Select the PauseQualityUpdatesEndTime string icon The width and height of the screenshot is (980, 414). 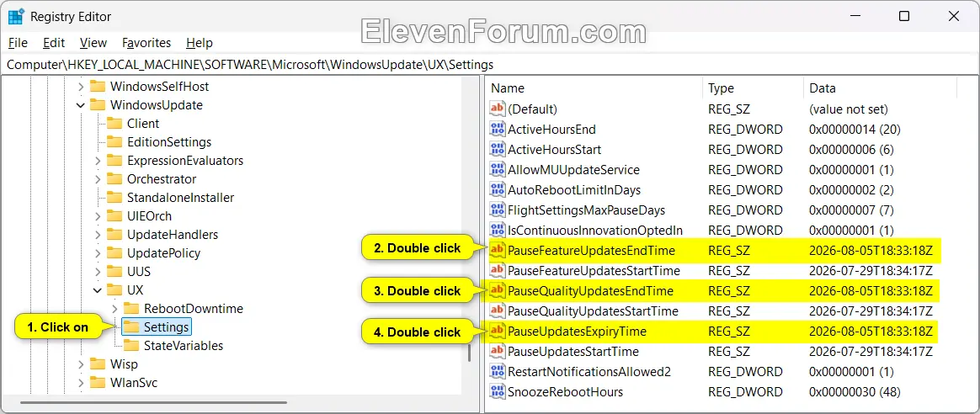[x=498, y=290]
